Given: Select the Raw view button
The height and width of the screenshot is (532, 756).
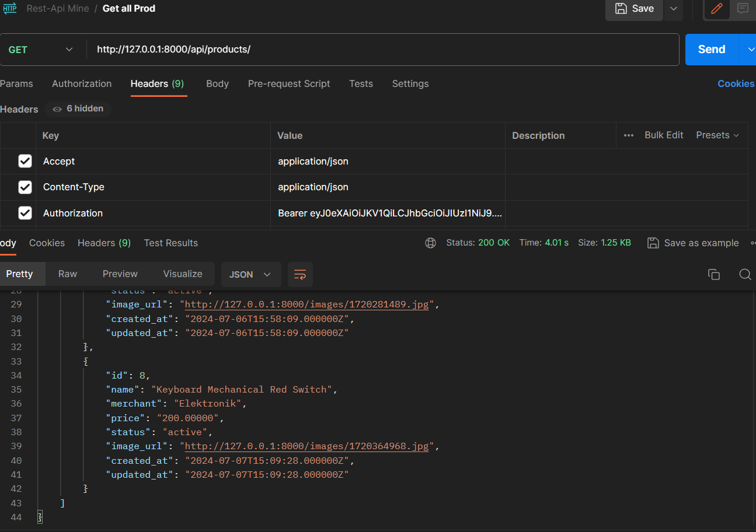Looking at the screenshot, I should [x=68, y=274].
